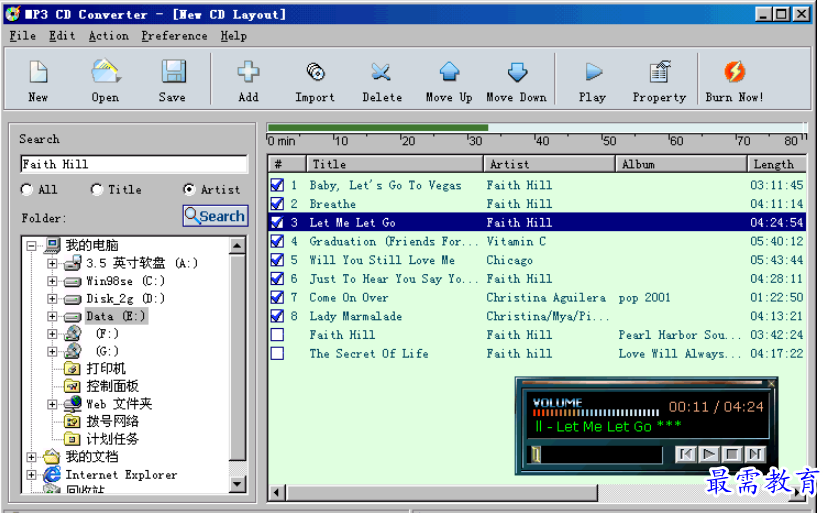
Task: Expand the Win98se (C:) drive node
Action: (52, 281)
